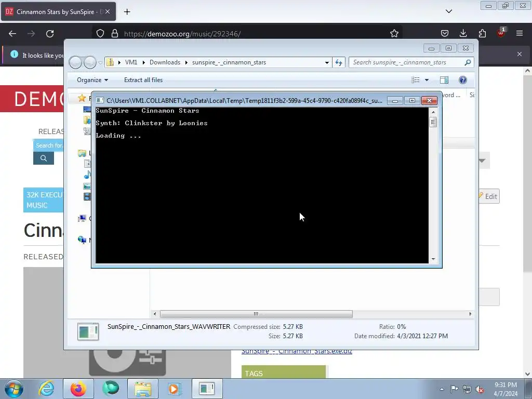This screenshot has height=399, width=532.
Task: Open a new Firefox tab
Action: 127,12
